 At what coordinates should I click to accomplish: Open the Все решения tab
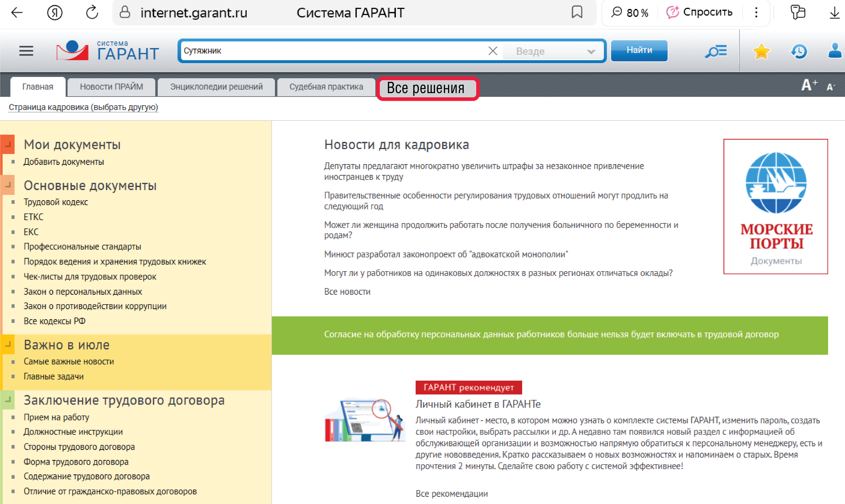click(x=427, y=88)
